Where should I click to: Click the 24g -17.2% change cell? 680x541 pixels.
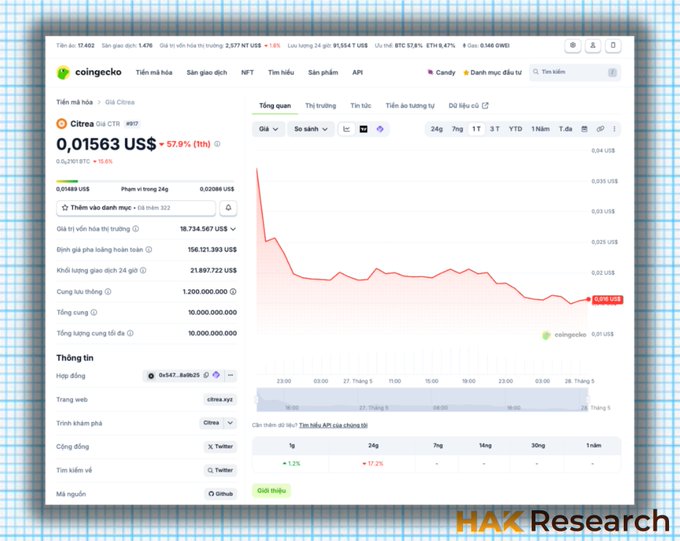(x=373, y=464)
